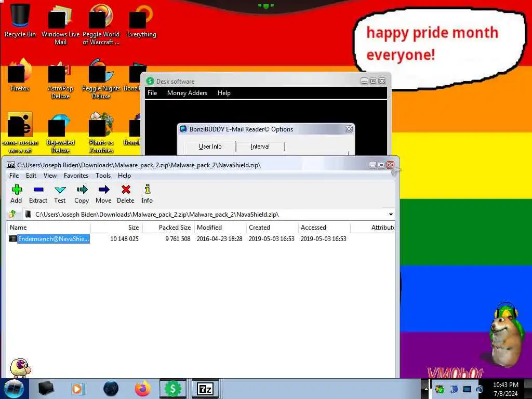Click the packed size 9 761 508
Viewport: 532px width, 399px height.
tap(178, 239)
